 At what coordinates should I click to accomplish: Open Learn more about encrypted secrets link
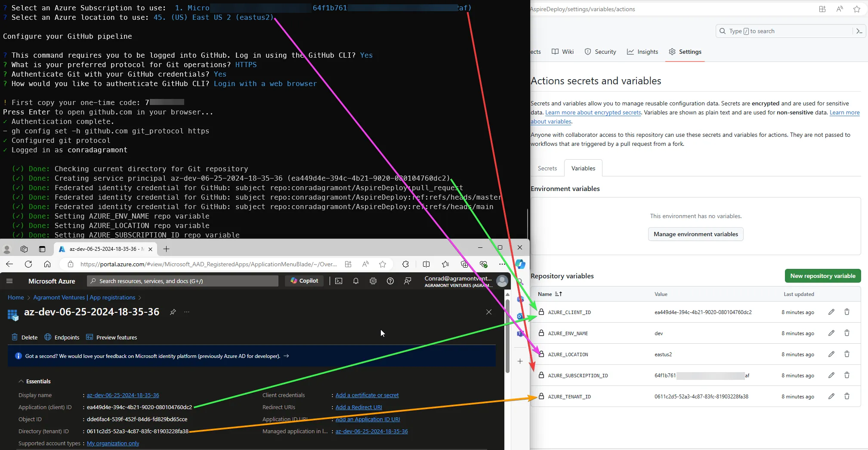coord(593,112)
